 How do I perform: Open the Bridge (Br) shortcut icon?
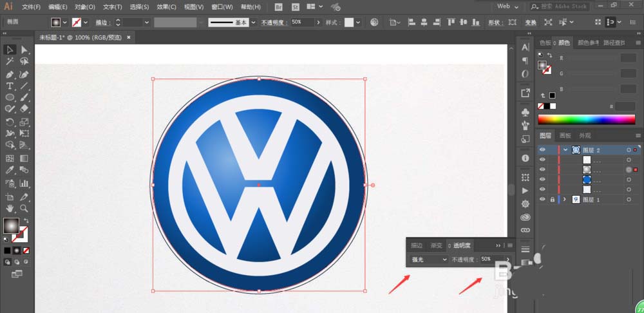[x=278, y=6]
